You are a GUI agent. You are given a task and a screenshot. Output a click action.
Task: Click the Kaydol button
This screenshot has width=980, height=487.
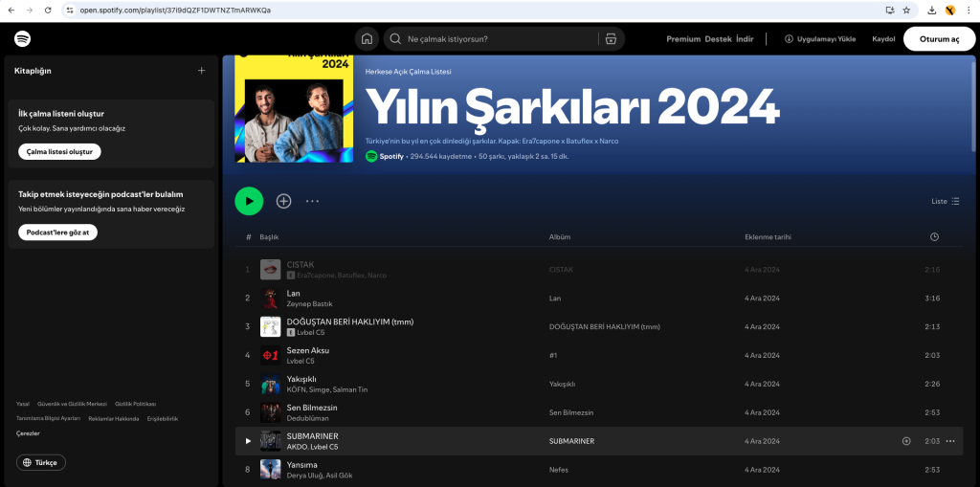coord(883,39)
